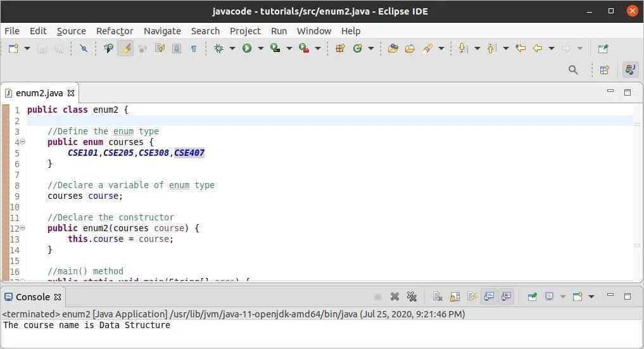This screenshot has height=349, width=644.
Task: Open the New wizard dropdown arrow
Action: click(x=27, y=48)
